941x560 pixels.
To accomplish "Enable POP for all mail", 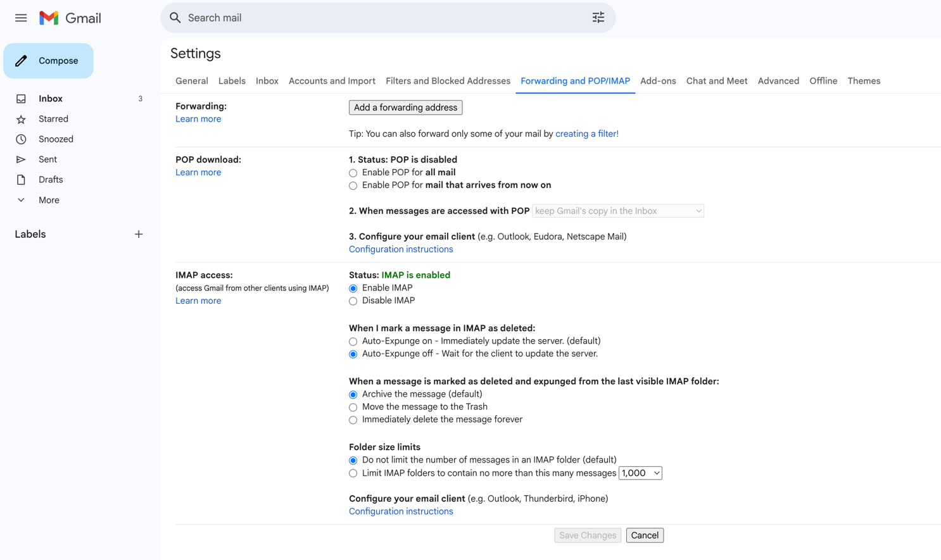I will 353,173.
